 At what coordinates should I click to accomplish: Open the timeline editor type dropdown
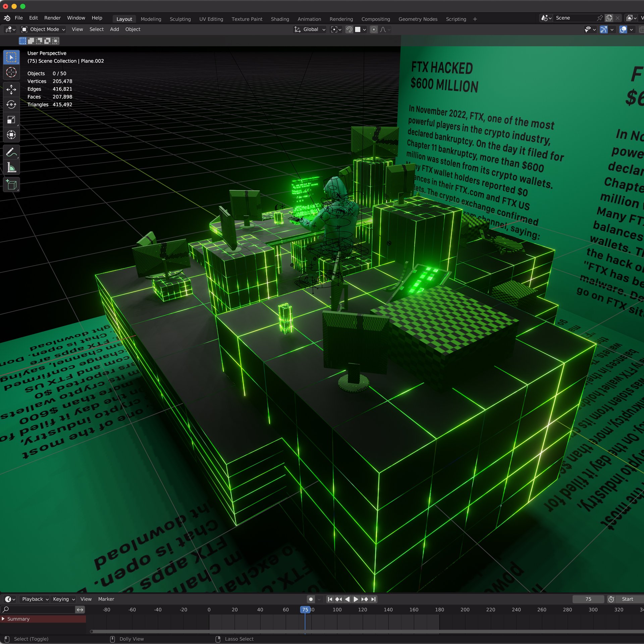10,599
